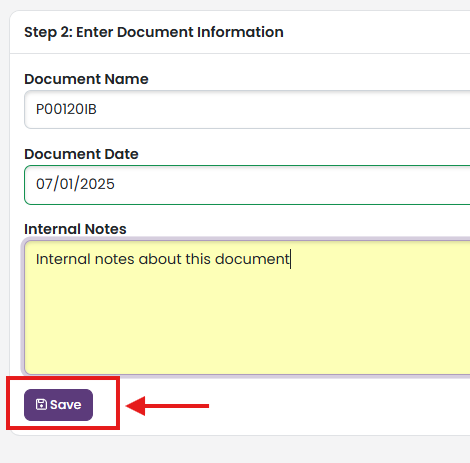Click the Document Name label
Screen dimensions: 470x463
86,79
